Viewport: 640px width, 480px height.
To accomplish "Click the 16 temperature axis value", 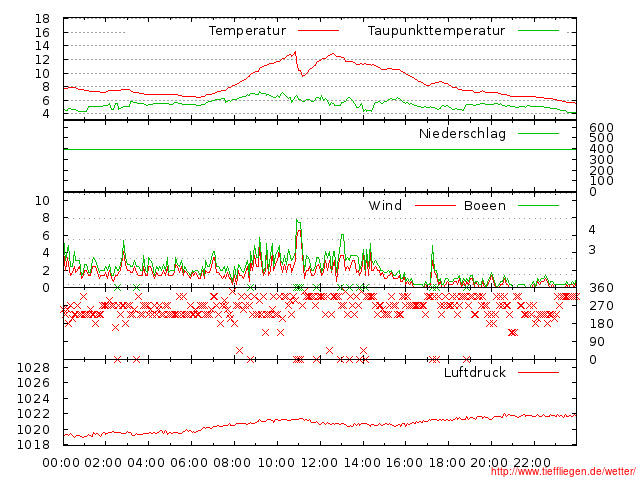I will pyautogui.click(x=42, y=33).
